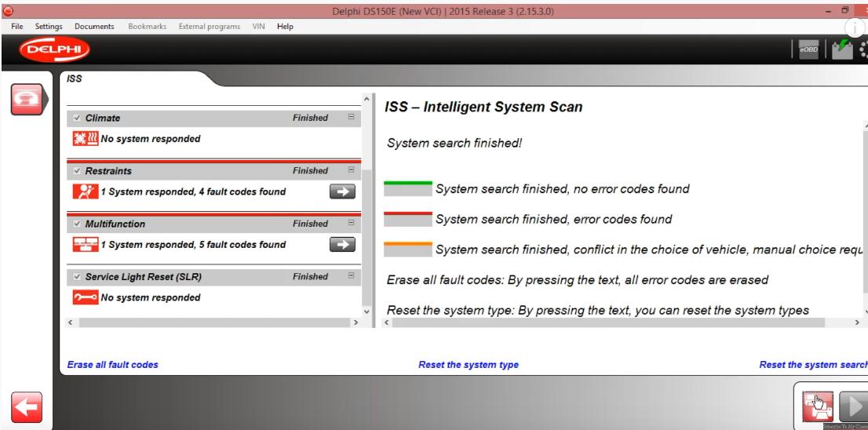This screenshot has height=430, width=868.
Task: Click '1 System responded, 4 fault codes found'
Action: coord(193,191)
